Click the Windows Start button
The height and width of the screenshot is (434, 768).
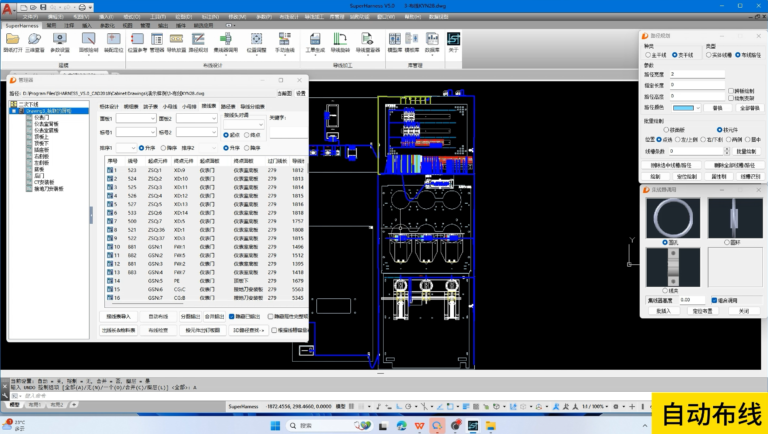pyautogui.click(x=275, y=426)
